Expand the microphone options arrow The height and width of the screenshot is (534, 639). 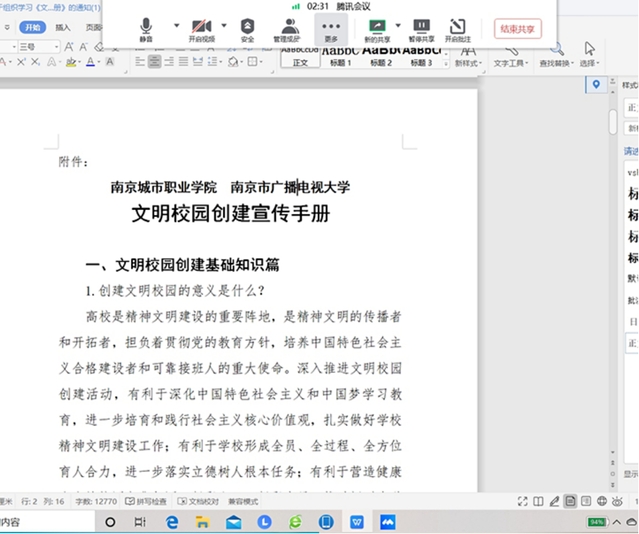[176, 25]
